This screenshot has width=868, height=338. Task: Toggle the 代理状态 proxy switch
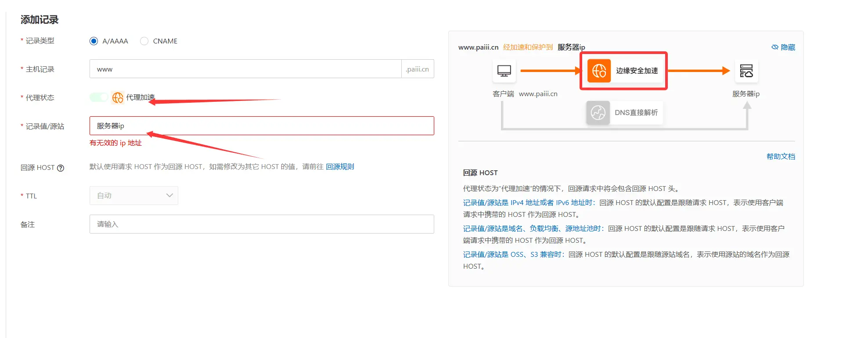coord(99,97)
